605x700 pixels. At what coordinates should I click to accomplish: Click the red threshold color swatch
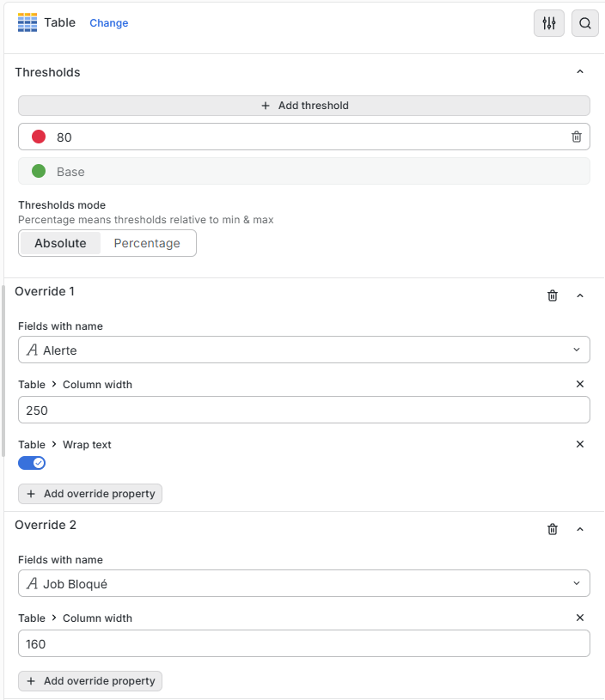39,137
